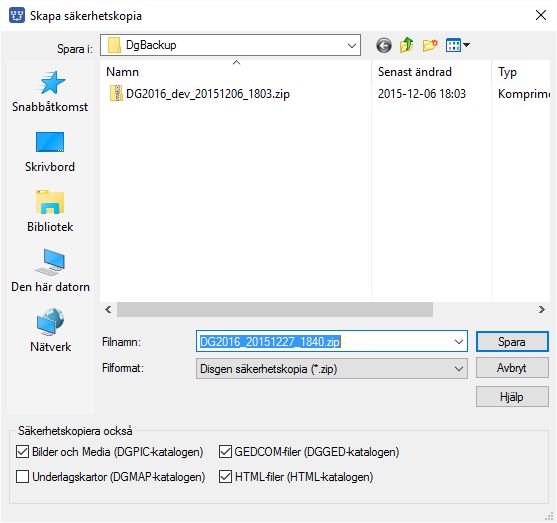Click the Avbryt button
This screenshot has height=523, width=557.
(512, 368)
